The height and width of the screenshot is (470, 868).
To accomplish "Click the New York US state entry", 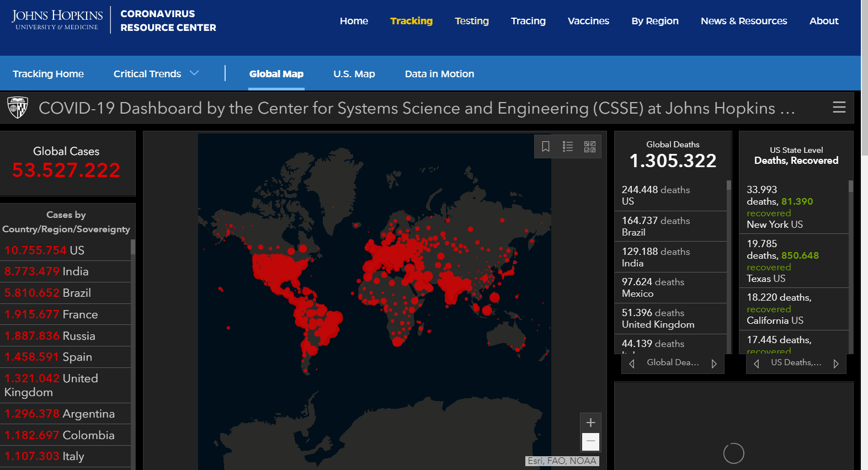I will point(794,207).
